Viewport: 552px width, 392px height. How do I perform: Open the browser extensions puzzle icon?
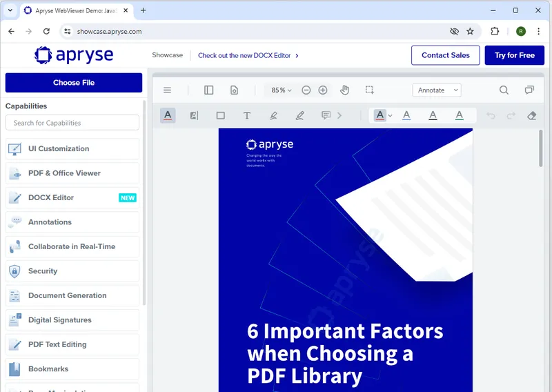[x=495, y=31]
